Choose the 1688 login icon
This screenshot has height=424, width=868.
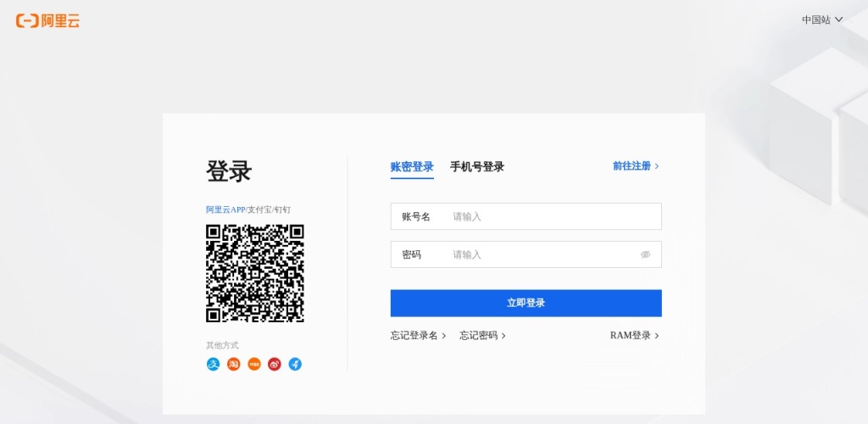[254, 365]
